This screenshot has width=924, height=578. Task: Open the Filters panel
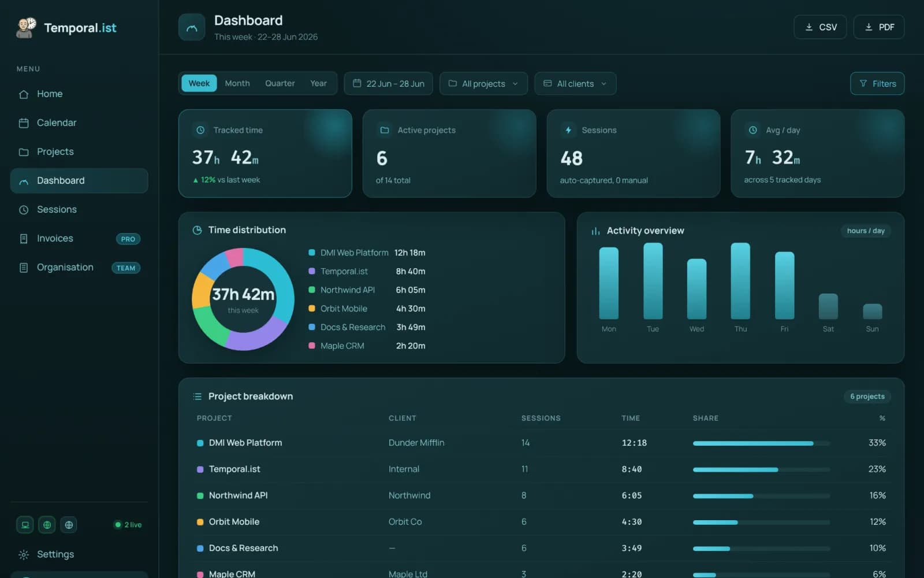(877, 83)
